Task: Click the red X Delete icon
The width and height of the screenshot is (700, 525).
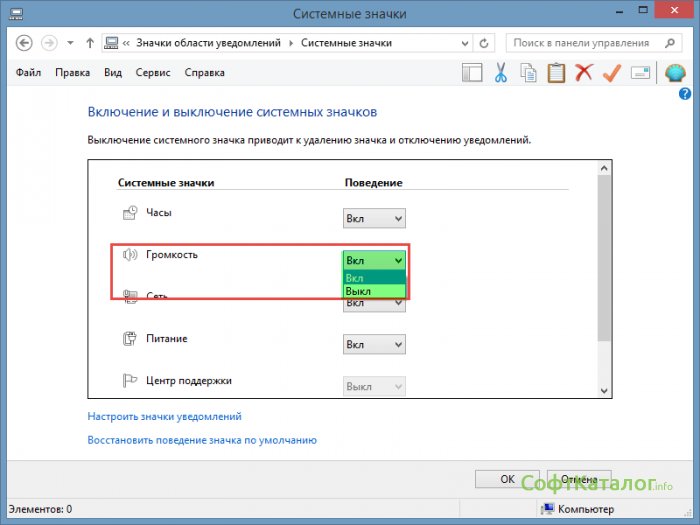Action: (x=584, y=73)
